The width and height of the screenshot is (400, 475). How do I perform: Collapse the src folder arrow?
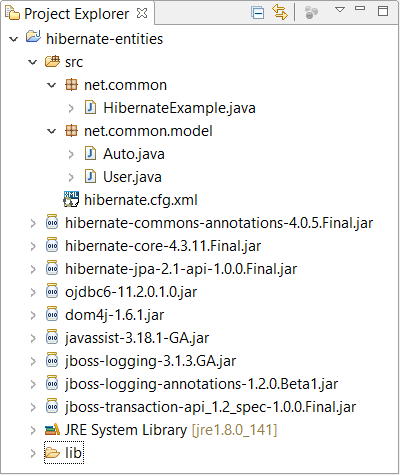point(33,62)
